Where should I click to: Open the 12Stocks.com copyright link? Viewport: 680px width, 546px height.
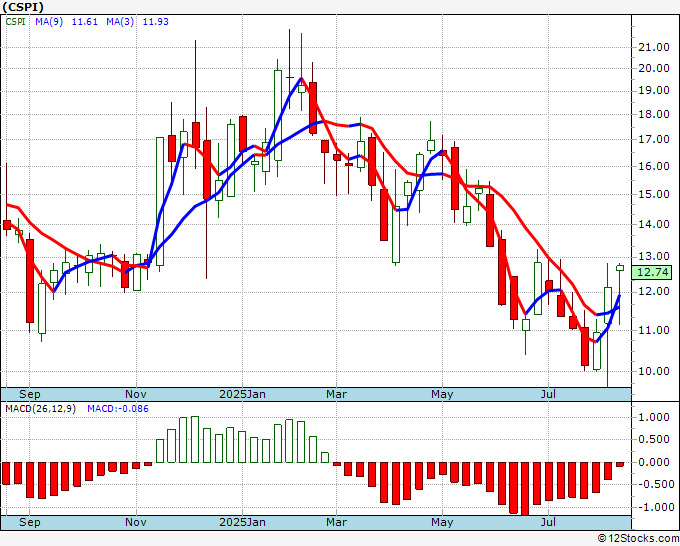click(638, 538)
